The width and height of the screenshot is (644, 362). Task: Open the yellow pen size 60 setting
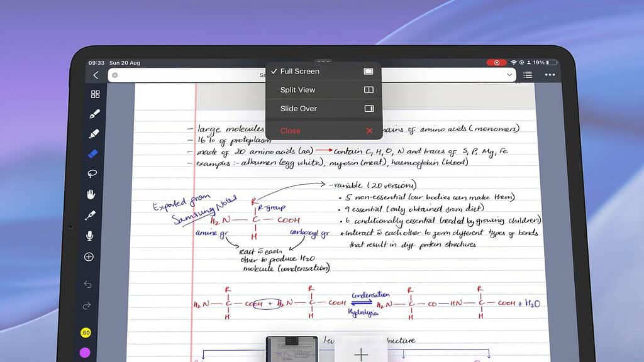tap(86, 332)
